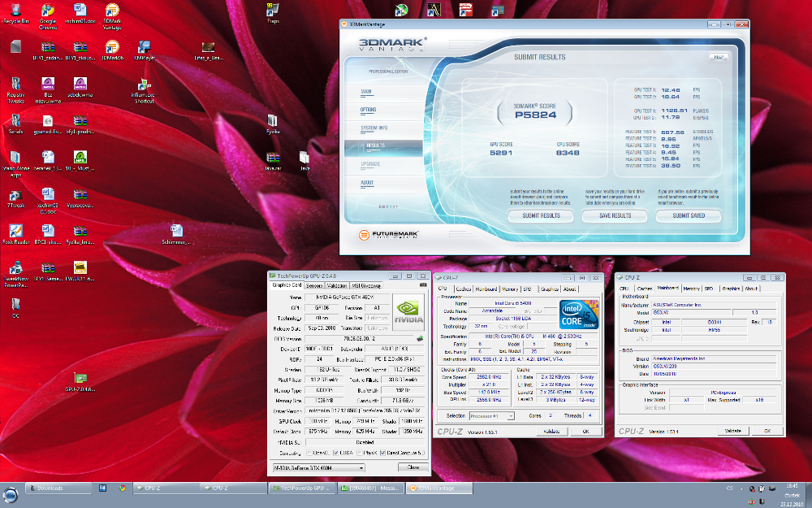This screenshot has width=812, height=508.
Task: Toggle the OpenCL checkbox in GPU-Z
Action: [309, 453]
